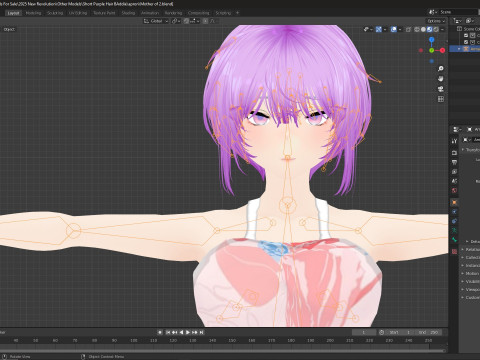Click the blue Z axis gizmo handle
Screen dimensions: 480x360
[x=432, y=40]
